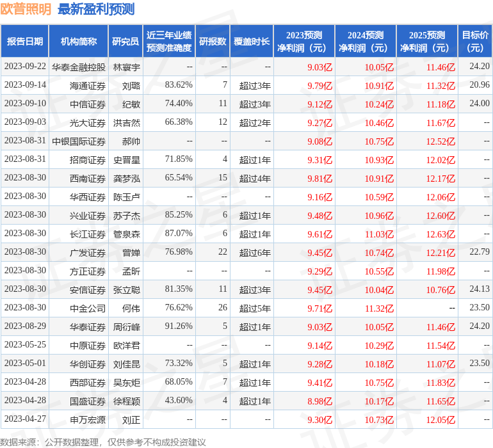Click the data source footnote text

coord(103,442)
